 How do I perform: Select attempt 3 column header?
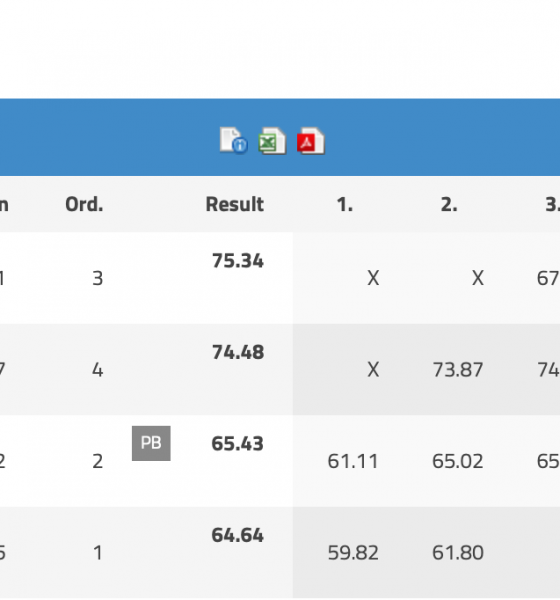pyautogui.click(x=552, y=204)
